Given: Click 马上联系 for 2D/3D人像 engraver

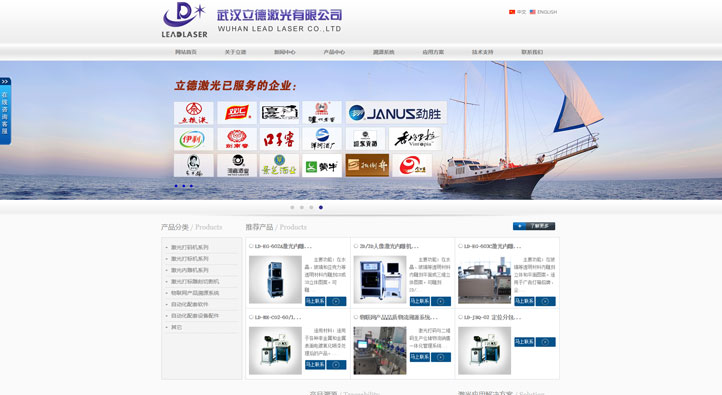Looking at the screenshot, I should point(420,301).
